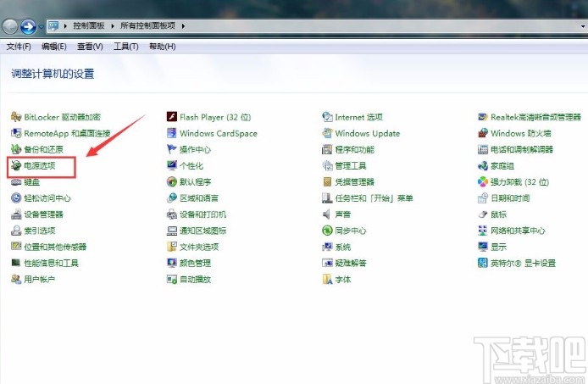The width and height of the screenshot is (588, 384).
Task: Open 强力卸载 (32 位) icon
Action: pyautogui.click(x=483, y=182)
